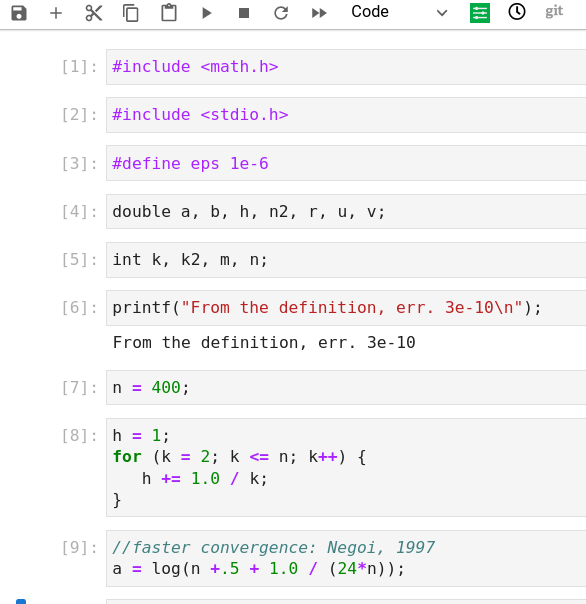Restart the kernel with the circular arrow icon
Image resolution: width=586 pixels, height=604 pixels.
281,13
